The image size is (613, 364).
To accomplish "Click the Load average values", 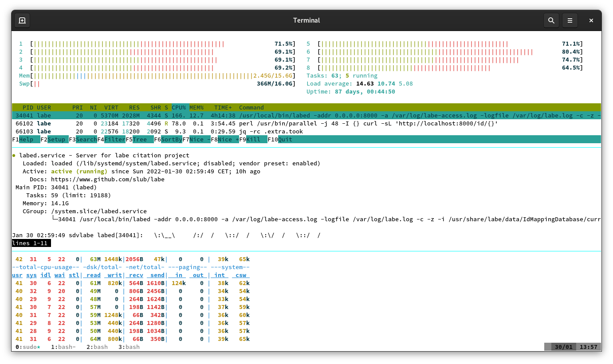I will tap(385, 84).
